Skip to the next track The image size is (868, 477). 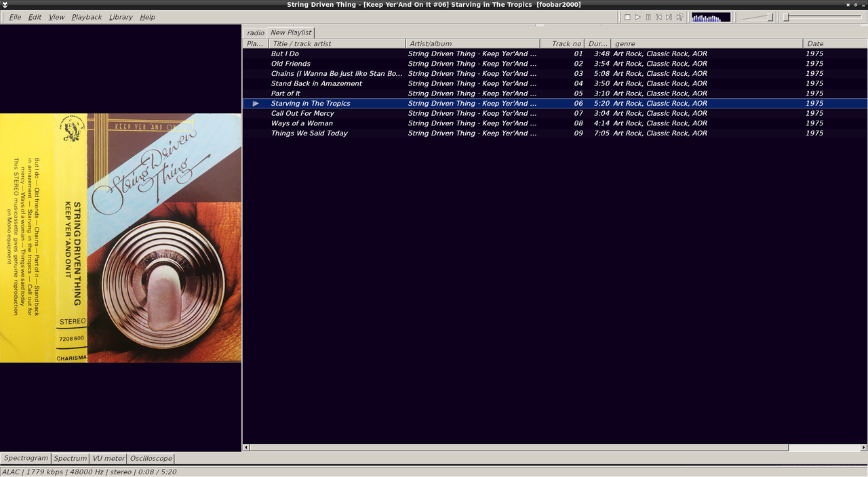click(x=669, y=17)
